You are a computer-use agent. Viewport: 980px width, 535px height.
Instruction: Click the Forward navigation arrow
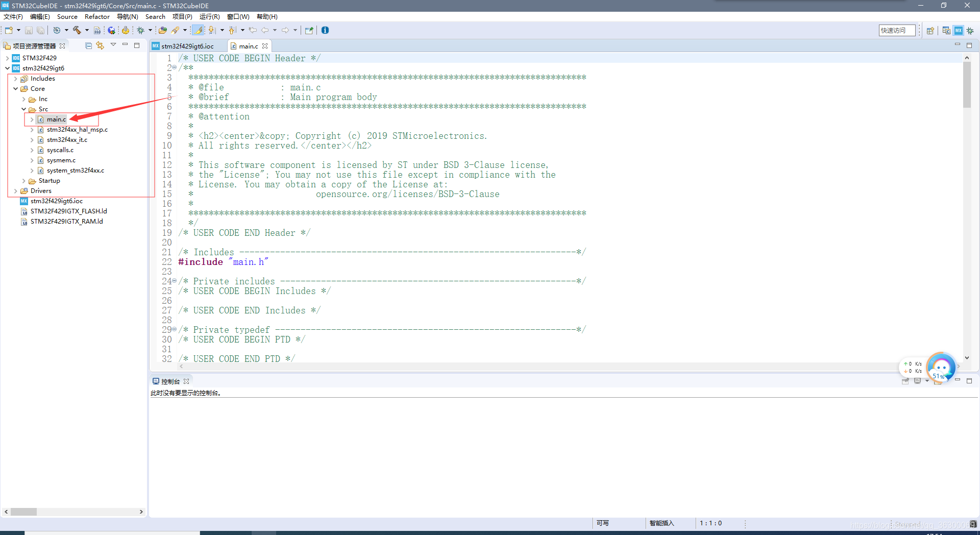[x=285, y=30]
